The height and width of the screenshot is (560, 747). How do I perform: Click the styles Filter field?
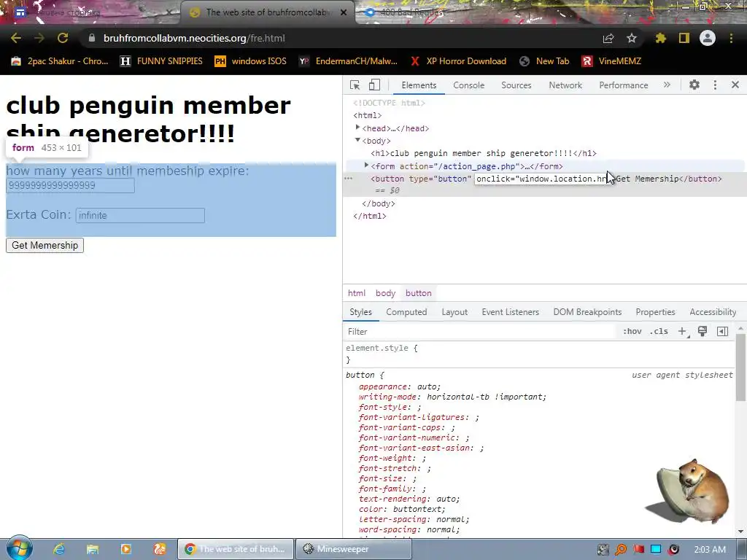[x=480, y=332]
